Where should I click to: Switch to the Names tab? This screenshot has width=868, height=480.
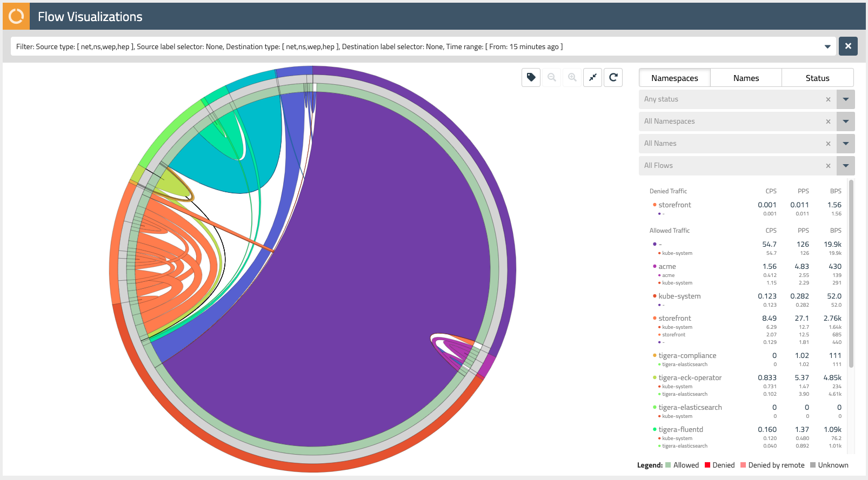click(x=746, y=78)
